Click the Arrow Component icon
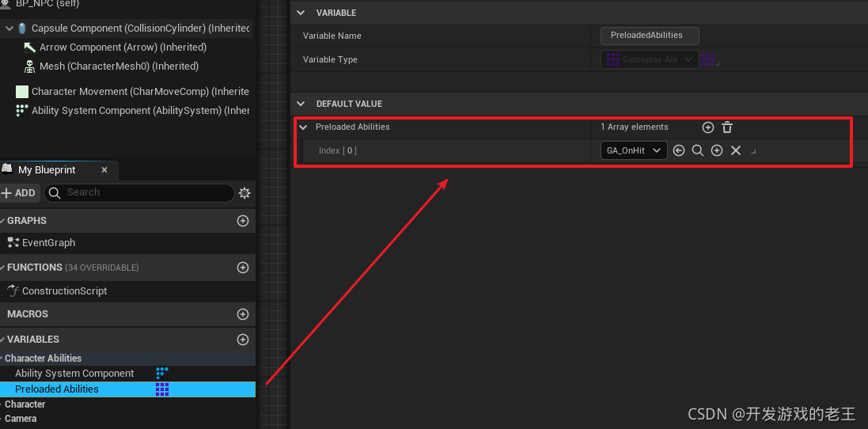This screenshot has width=868, height=429. [29, 47]
